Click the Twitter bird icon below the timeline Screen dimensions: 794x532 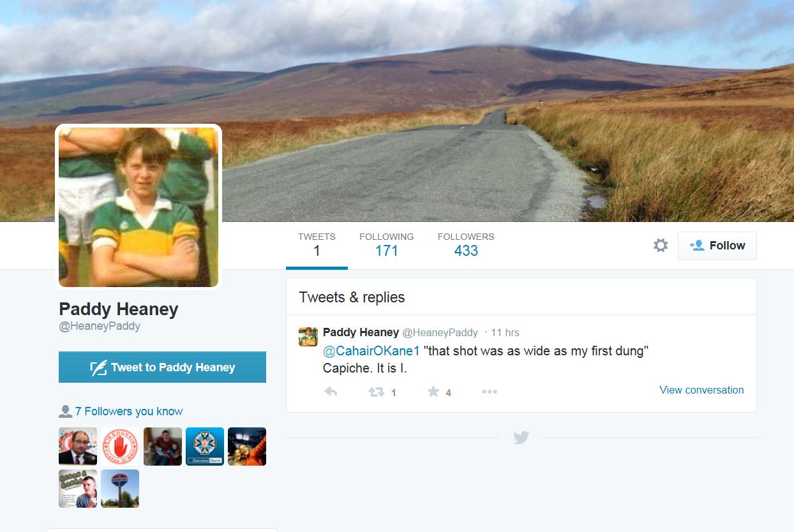click(521, 438)
